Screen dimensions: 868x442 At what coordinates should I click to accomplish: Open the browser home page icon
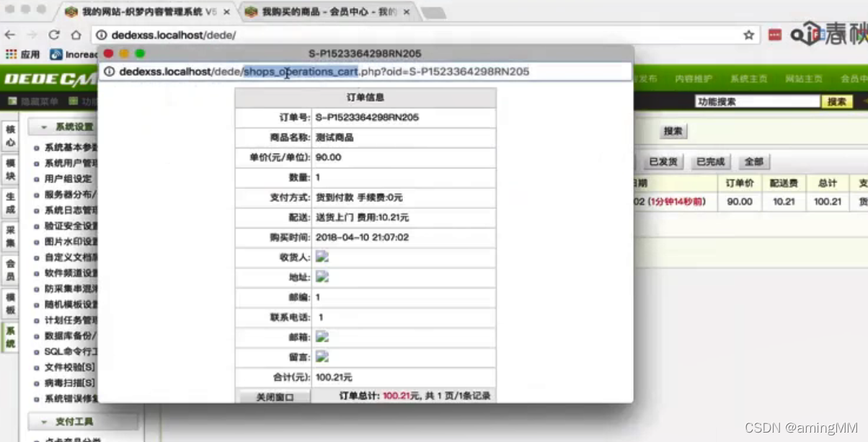pyautogui.click(x=76, y=35)
